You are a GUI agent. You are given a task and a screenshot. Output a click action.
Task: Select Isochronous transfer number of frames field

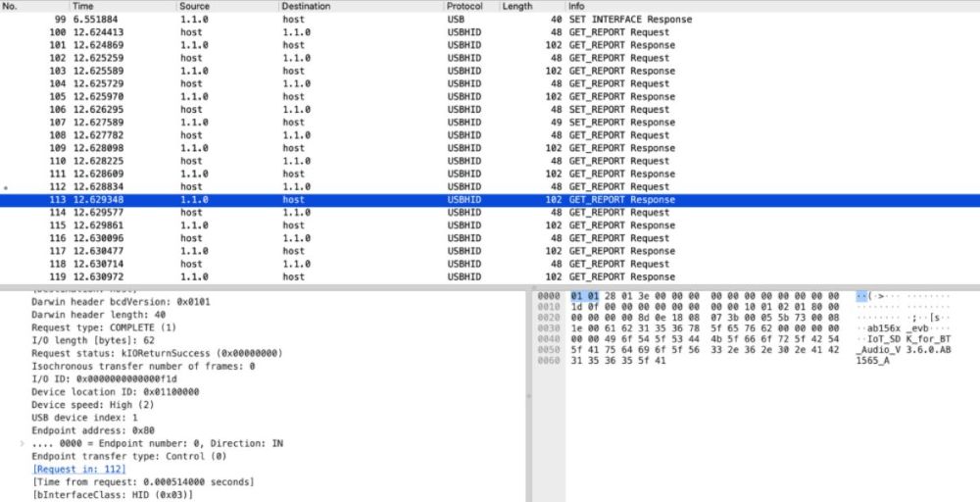[x=143, y=367]
